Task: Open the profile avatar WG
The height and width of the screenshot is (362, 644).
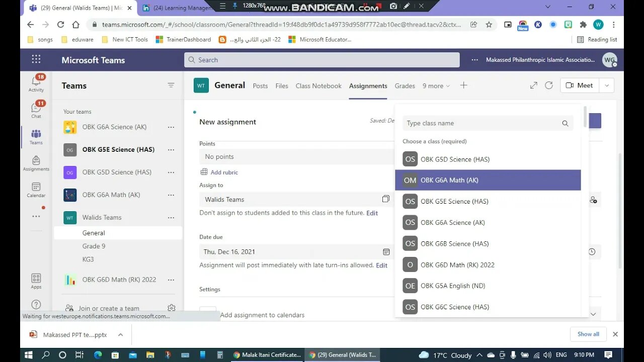Action: (609, 60)
